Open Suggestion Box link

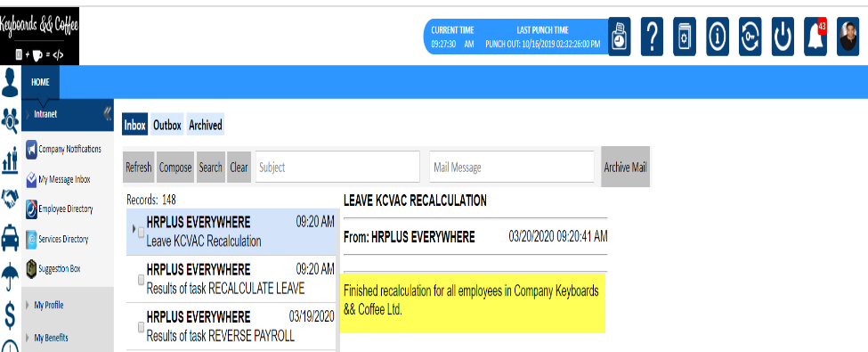coord(60,269)
